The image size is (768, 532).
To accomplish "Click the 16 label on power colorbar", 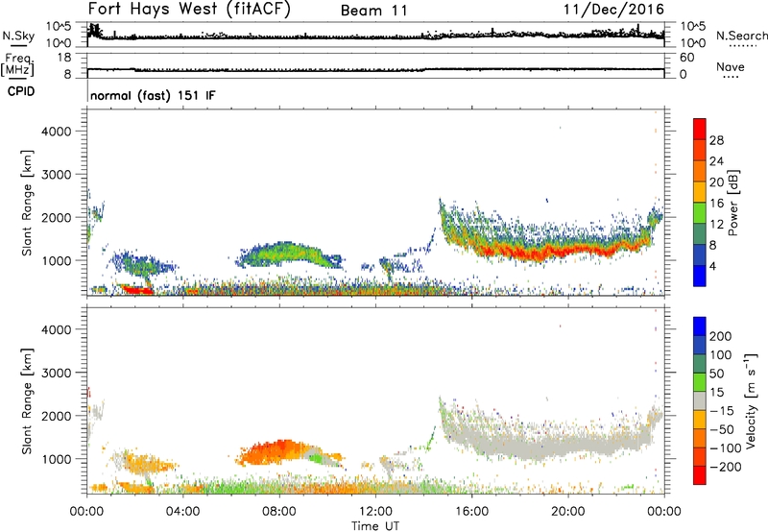I will pos(716,204).
